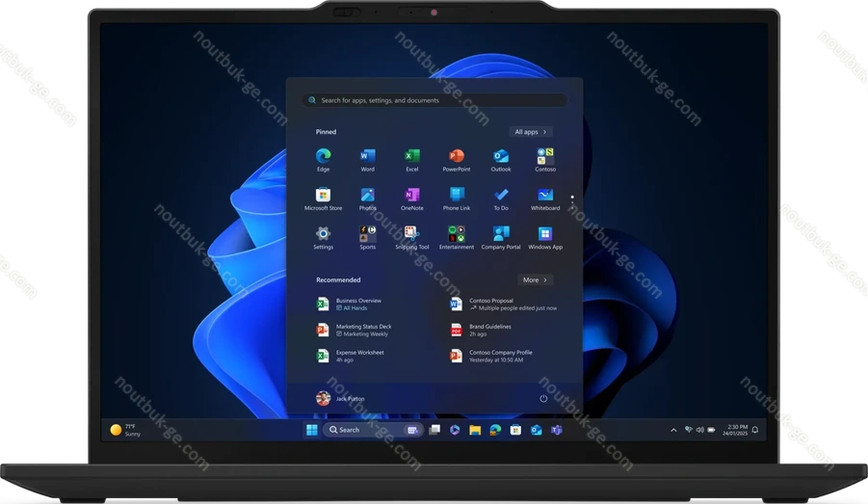Click the power button icon
The image size is (868, 504).
coord(543,398)
